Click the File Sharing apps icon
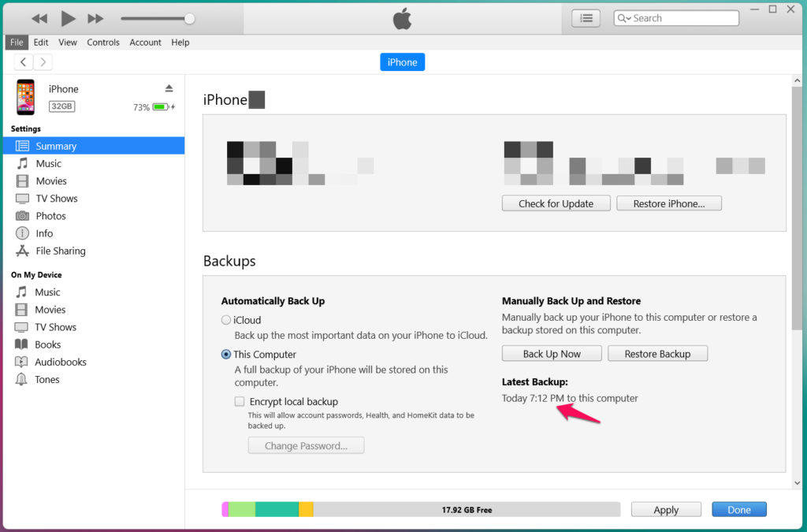The image size is (807, 532). click(22, 251)
